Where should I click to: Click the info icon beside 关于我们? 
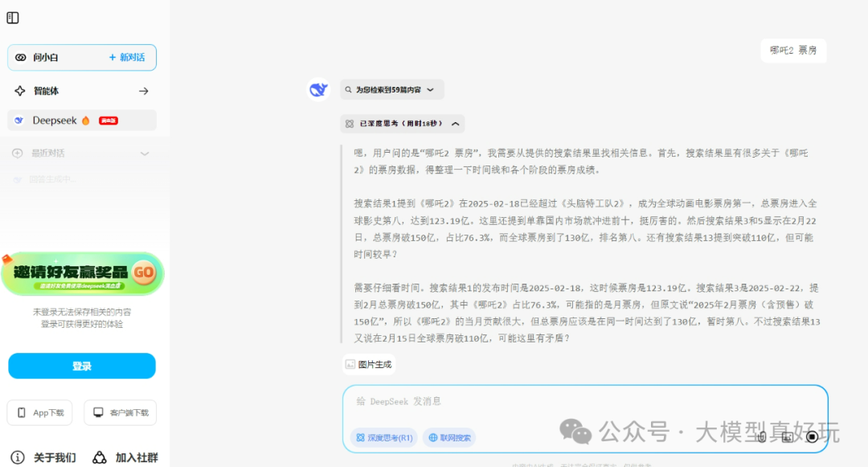point(18,457)
